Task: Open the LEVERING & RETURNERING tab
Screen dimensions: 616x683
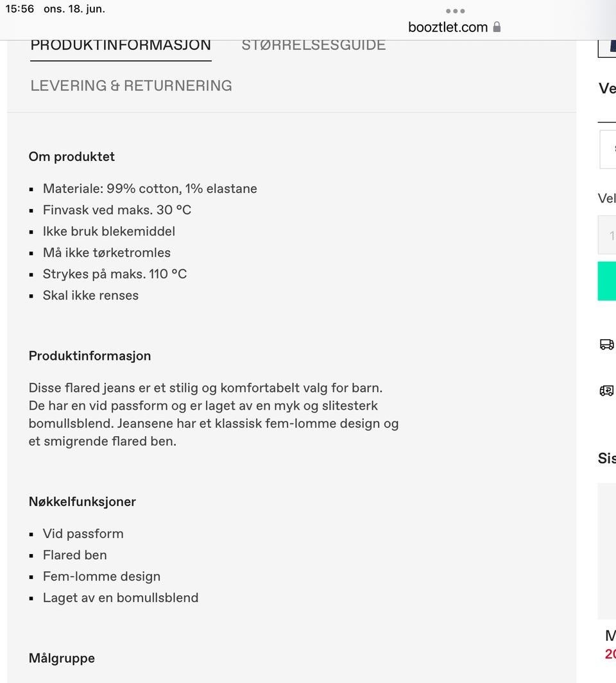Action: pos(131,85)
